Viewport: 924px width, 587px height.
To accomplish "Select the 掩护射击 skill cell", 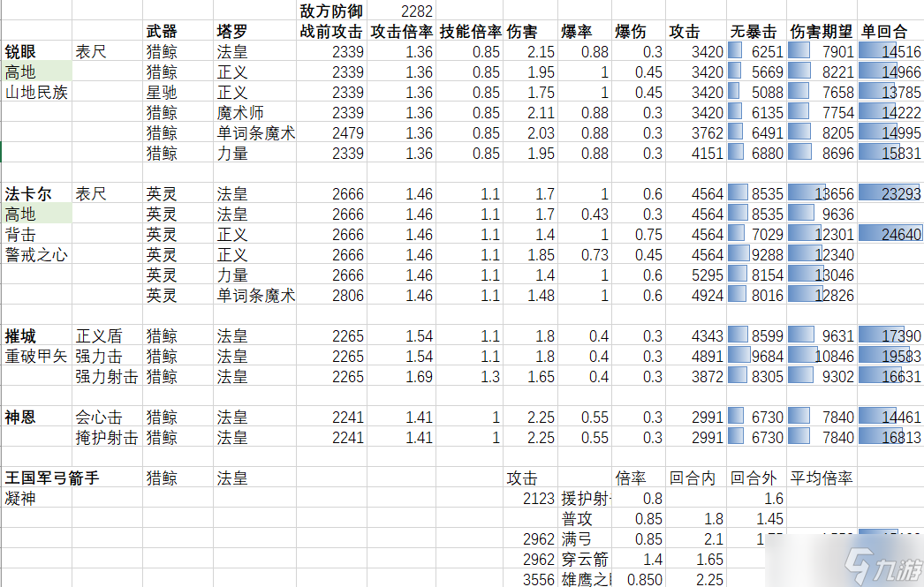I will (106, 438).
